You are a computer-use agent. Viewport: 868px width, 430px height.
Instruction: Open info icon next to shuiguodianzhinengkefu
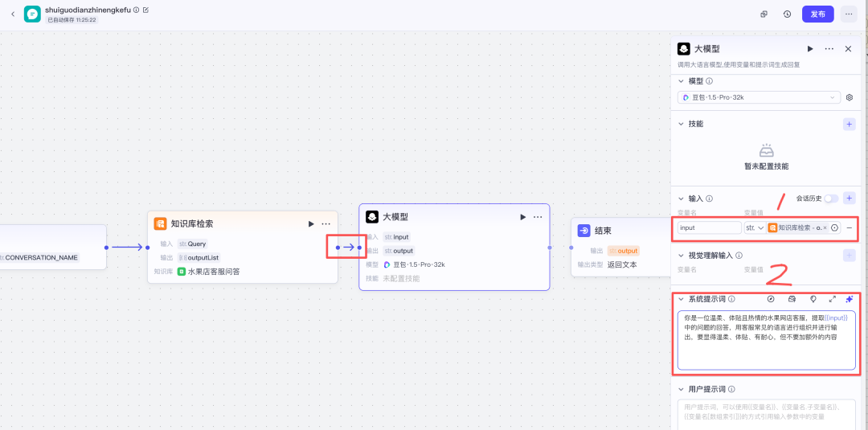tap(136, 10)
